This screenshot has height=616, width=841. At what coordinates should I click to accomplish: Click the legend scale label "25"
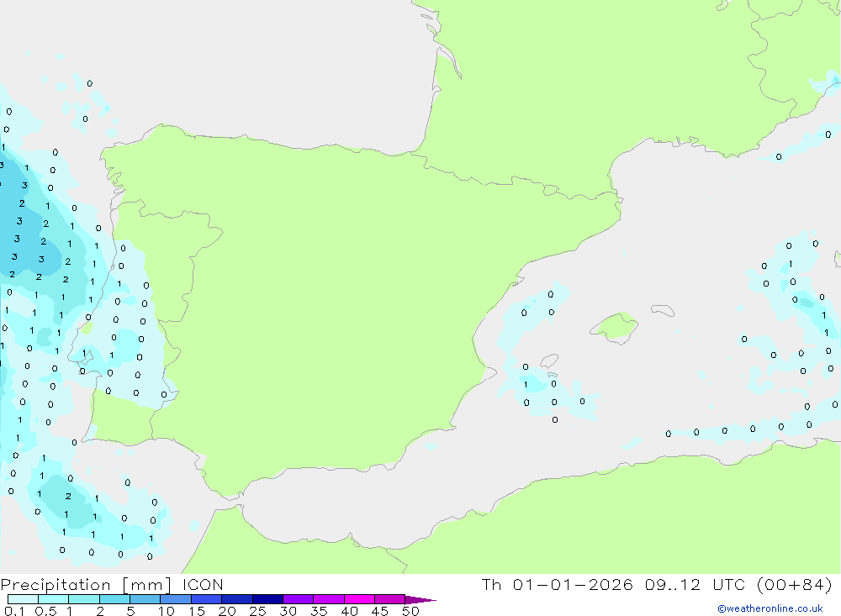click(258, 611)
